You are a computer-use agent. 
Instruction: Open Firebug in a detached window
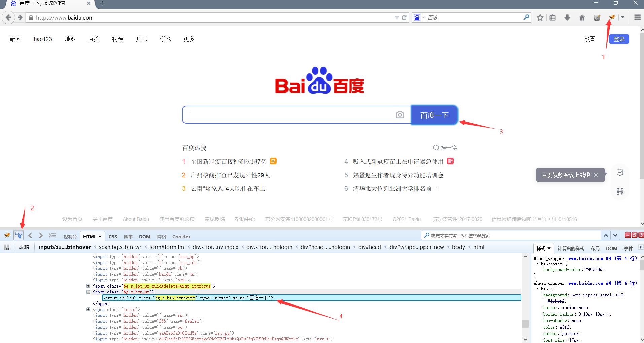[x=634, y=235]
